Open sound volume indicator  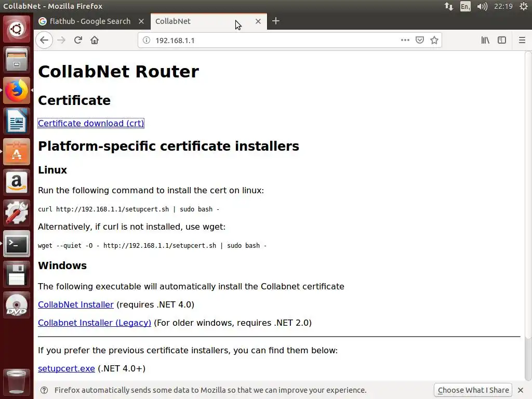pyautogui.click(x=482, y=6)
